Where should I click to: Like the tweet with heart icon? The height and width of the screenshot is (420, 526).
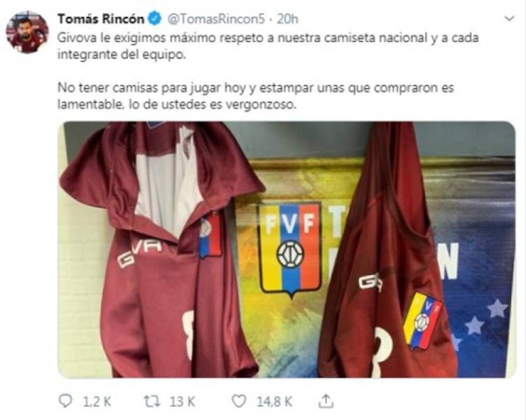click(x=239, y=401)
